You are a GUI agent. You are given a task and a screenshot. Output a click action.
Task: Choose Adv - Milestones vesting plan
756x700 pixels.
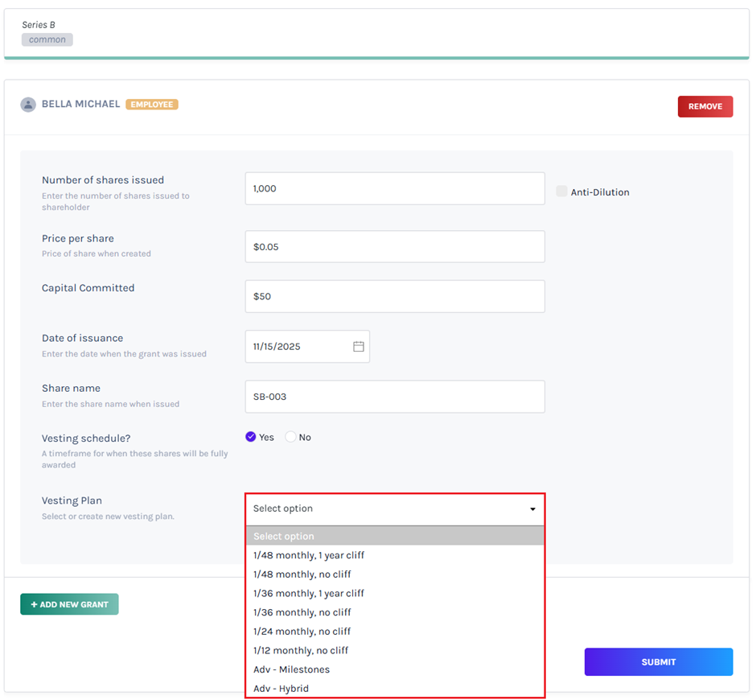[291, 669]
